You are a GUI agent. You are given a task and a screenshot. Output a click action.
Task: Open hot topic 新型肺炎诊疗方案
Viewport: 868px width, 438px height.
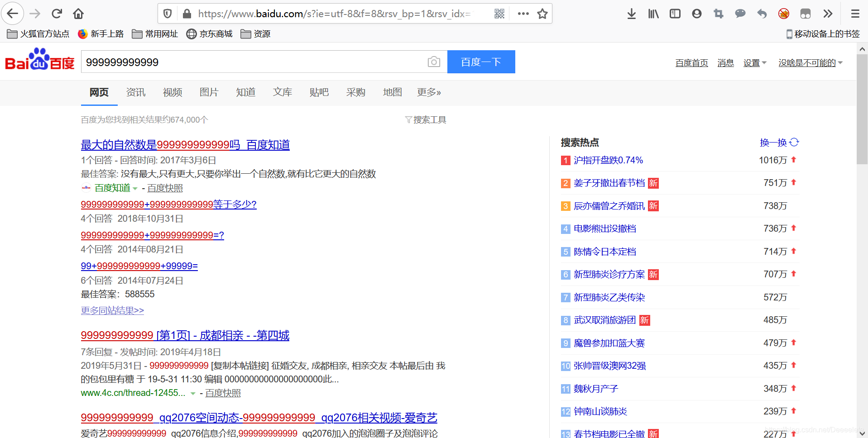click(609, 274)
